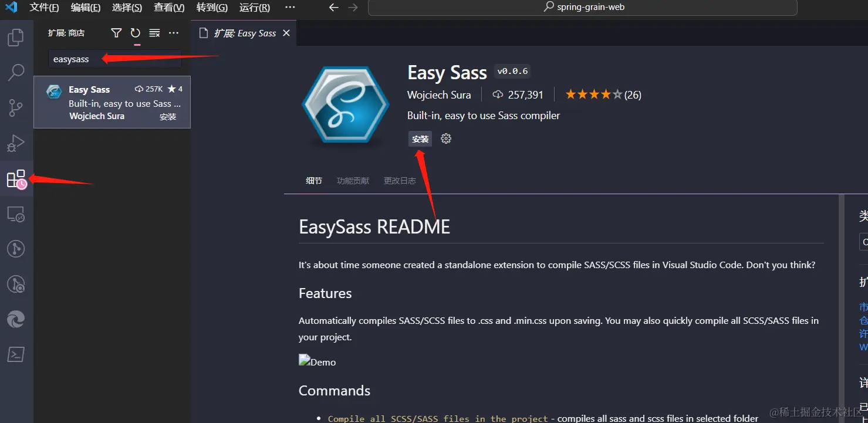Screen dimensions: 868x423
Task: Open the spring-grain-web command center search
Action: tap(583, 8)
